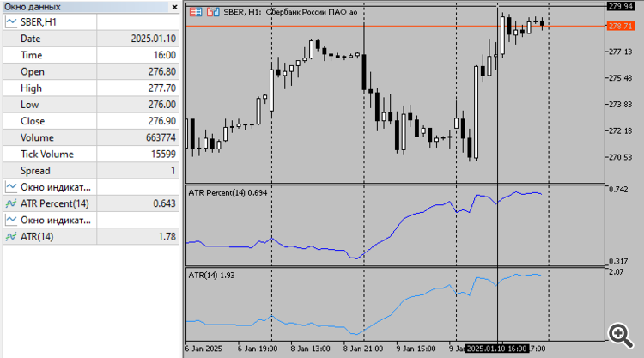Click the 273.83 price scale label
644x358 pixels.
621,104
